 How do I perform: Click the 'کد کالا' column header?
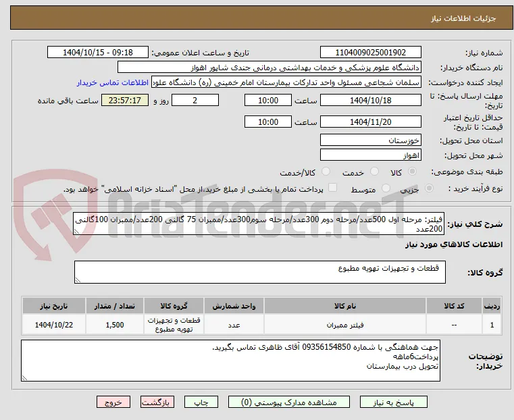click(454, 306)
